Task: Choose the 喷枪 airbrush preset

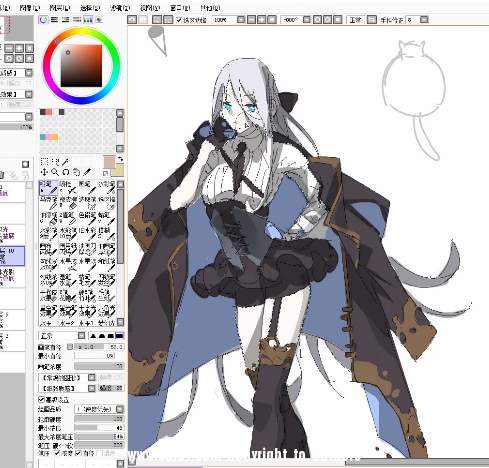Action: (x=68, y=188)
